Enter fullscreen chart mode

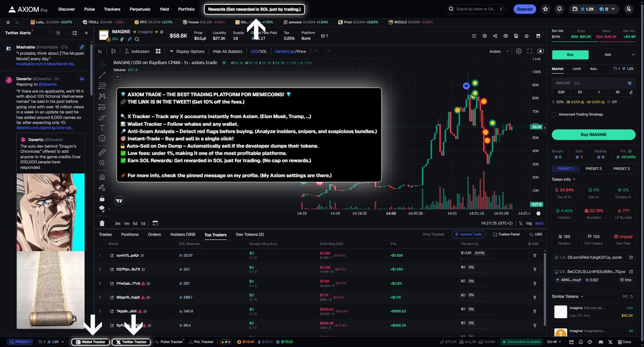530,52
